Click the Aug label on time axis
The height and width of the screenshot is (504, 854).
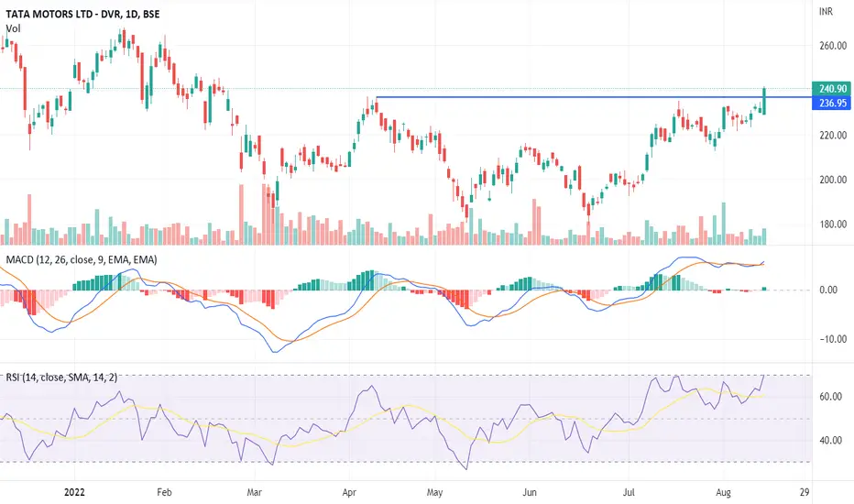click(x=723, y=493)
